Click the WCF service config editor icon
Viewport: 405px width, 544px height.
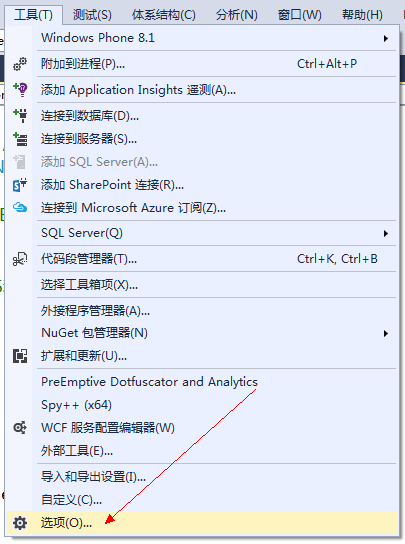pyautogui.click(x=20, y=427)
